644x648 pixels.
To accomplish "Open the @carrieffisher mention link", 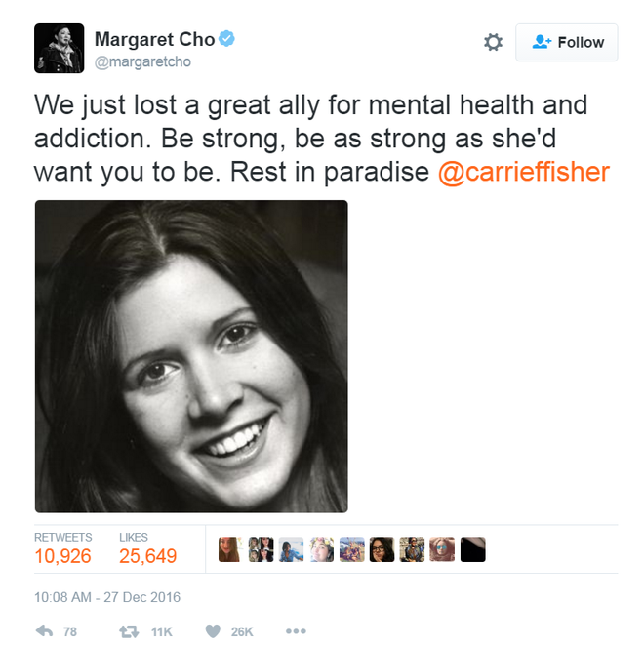I will pos(524,172).
